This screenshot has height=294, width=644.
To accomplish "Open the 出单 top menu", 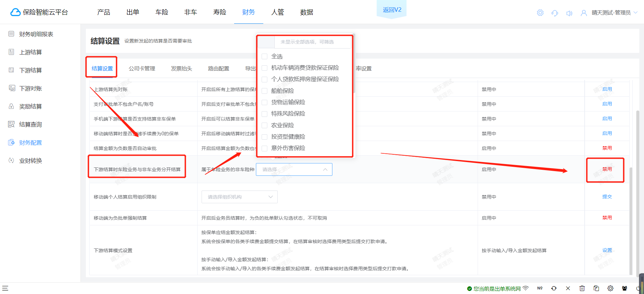I will click(x=133, y=12).
